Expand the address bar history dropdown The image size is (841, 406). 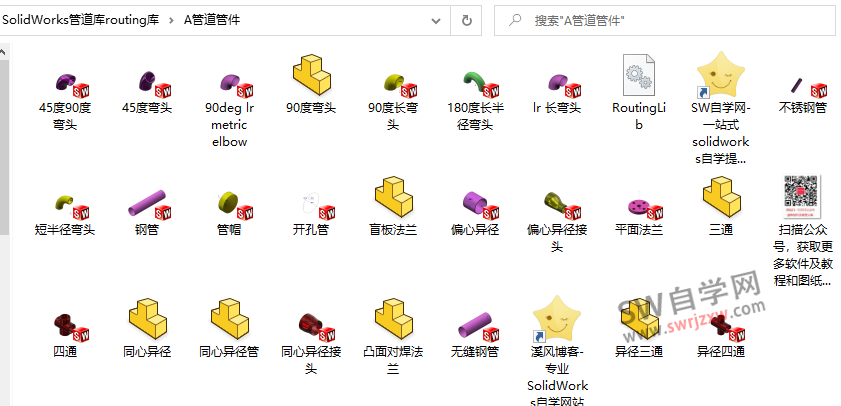click(436, 21)
